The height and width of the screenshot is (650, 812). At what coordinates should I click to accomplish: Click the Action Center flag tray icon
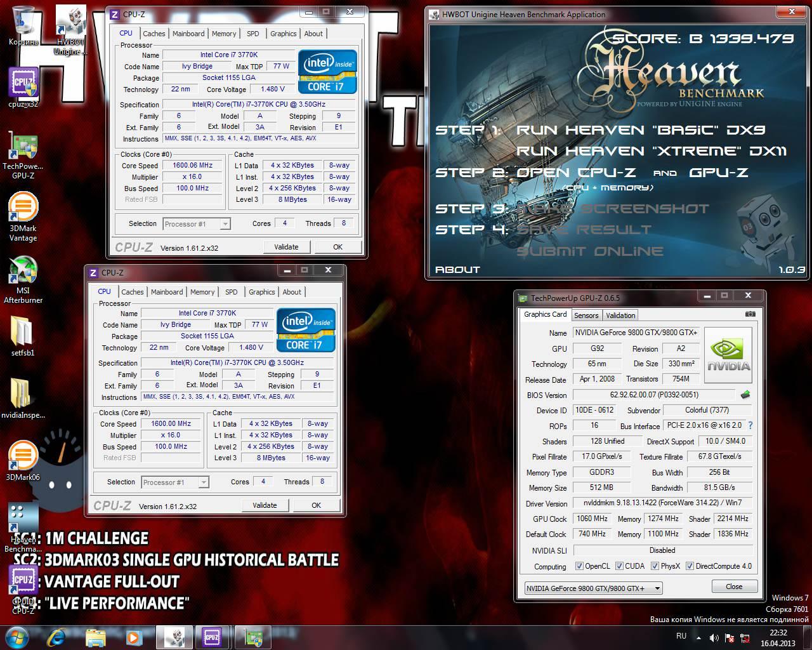(x=730, y=637)
